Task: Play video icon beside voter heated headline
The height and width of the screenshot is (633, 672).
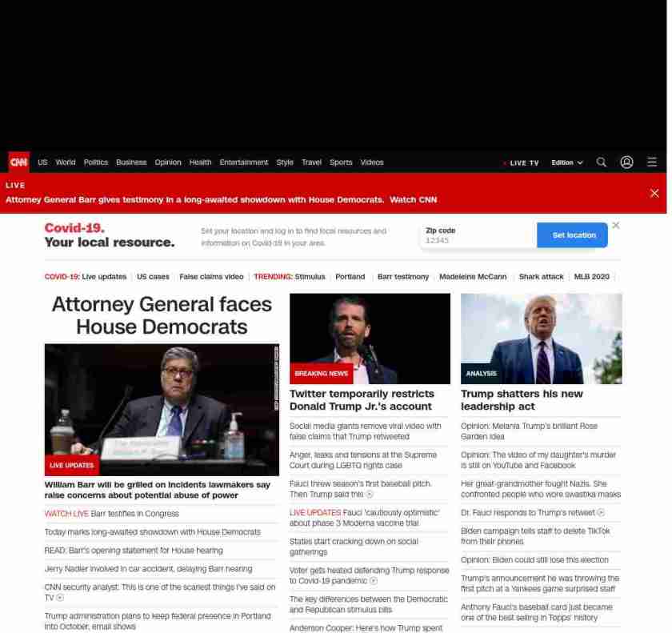Action: 374,581
